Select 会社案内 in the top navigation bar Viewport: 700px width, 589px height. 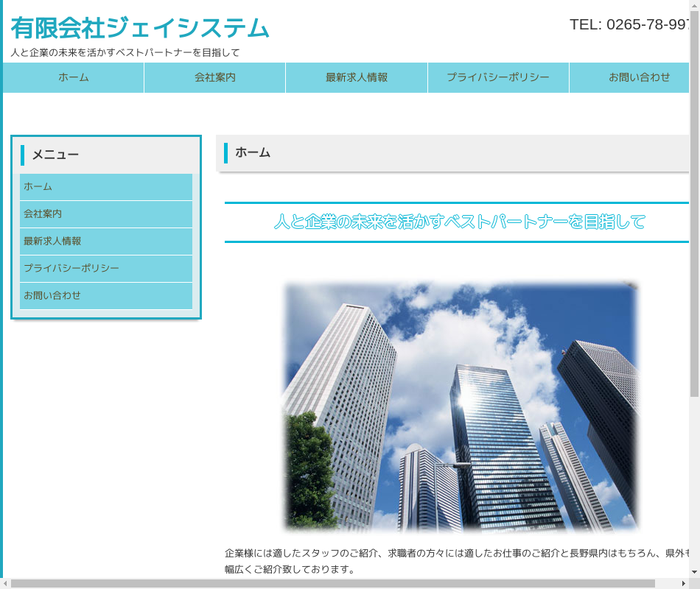coord(215,77)
